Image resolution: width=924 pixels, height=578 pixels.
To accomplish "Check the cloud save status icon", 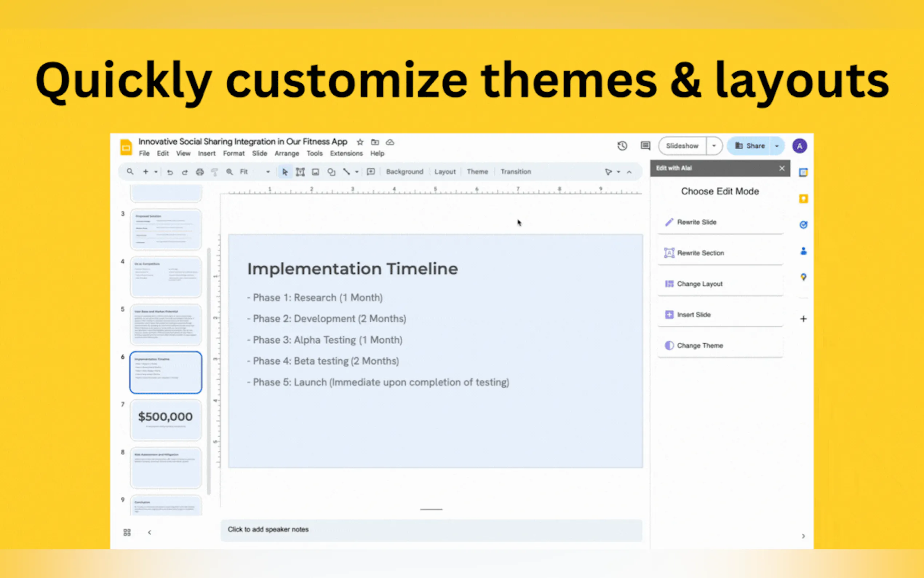I will click(x=390, y=142).
